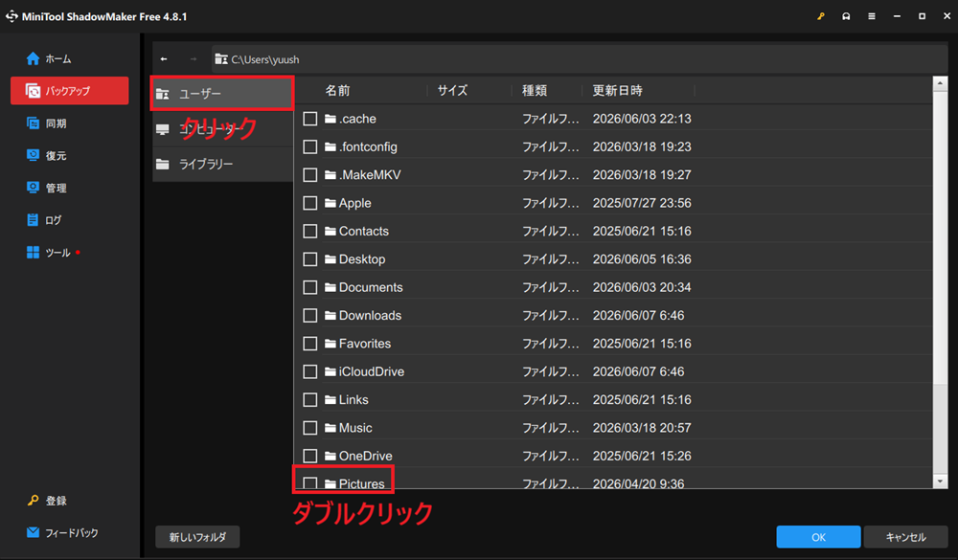This screenshot has height=560, width=958.
Task: Confirm with the blue OK button
Action: (x=818, y=537)
